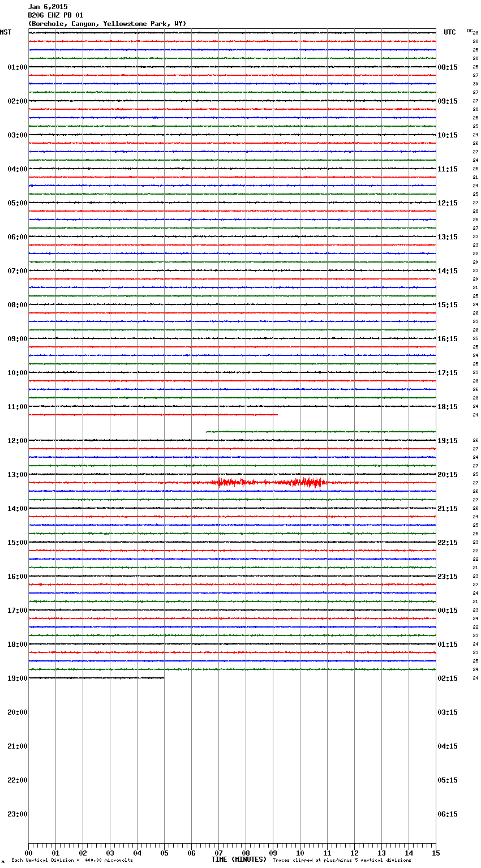The height and width of the screenshot is (868, 481).
Task: Click the x-axis minute label '07'
Action: [x=218, y=853]
